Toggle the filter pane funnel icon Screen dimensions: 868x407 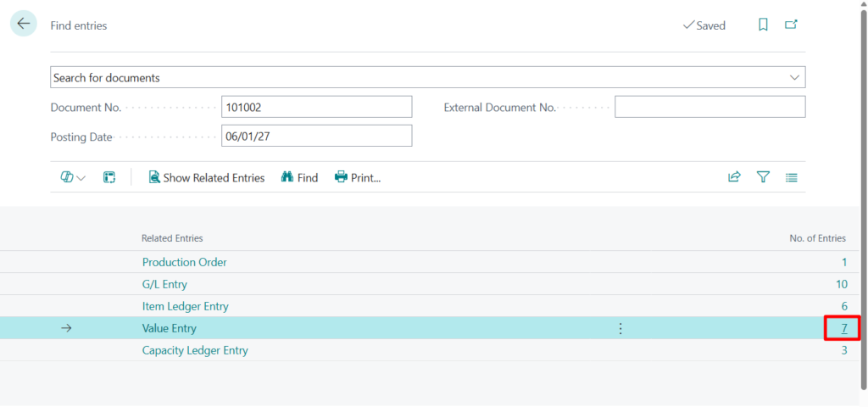coord(763,177)
